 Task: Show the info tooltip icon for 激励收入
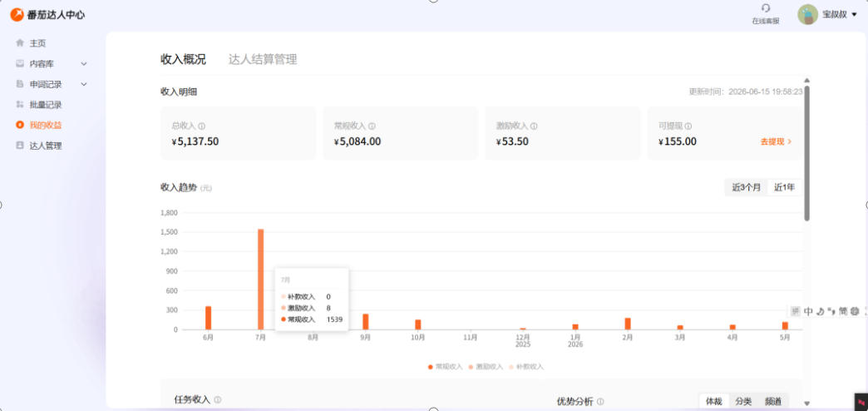535,126
